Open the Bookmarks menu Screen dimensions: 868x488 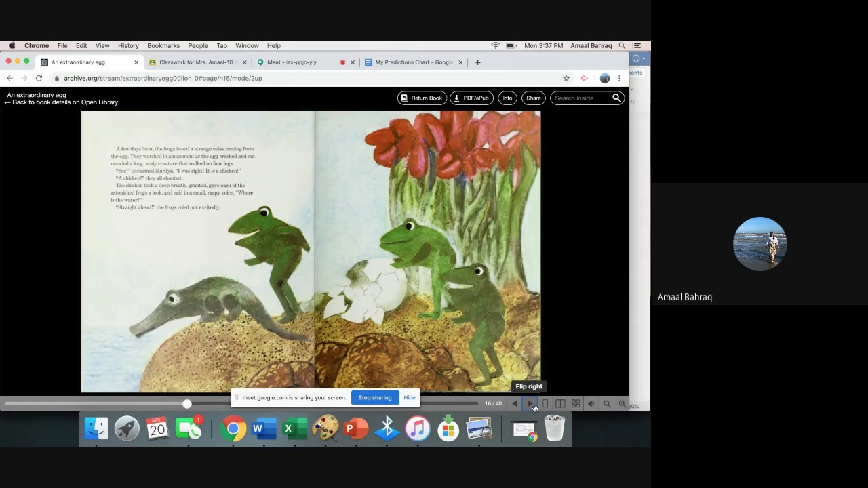[x=163, y=46]
